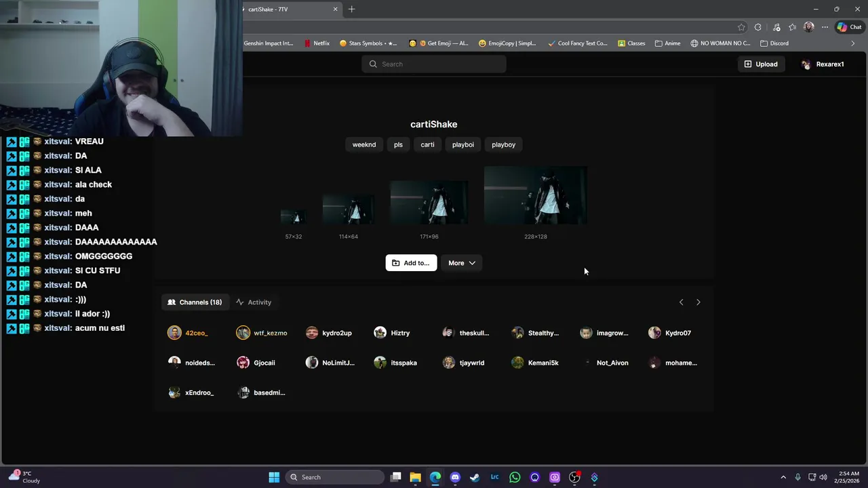
Task: Open channel mohame...
Action: (x=673, y=363)
